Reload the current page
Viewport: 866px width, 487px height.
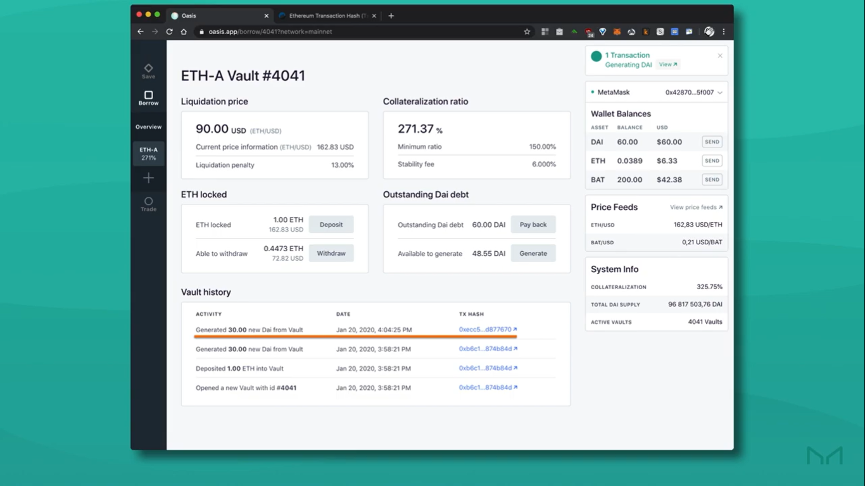[x=169, y=31]
